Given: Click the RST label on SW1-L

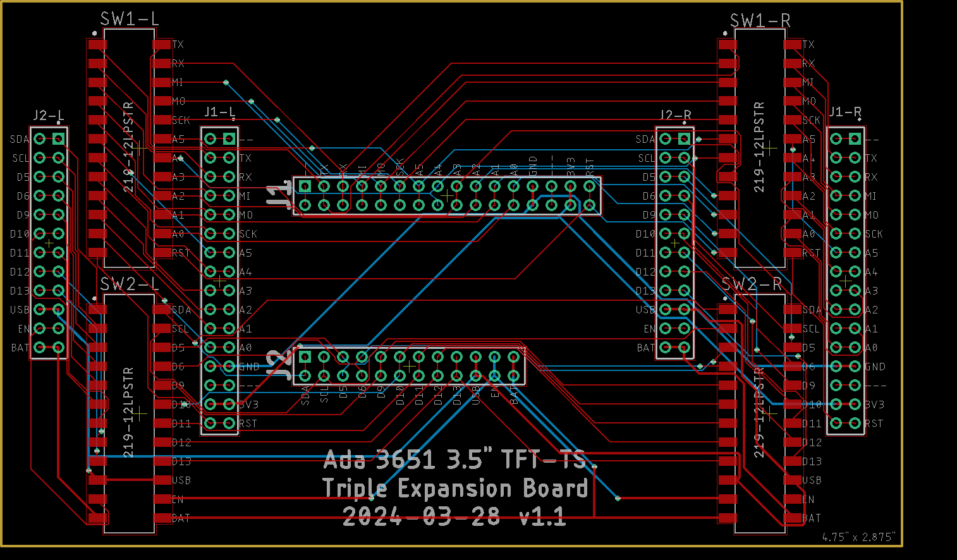Looking at the screenshot, I should [x=181, y=253].
